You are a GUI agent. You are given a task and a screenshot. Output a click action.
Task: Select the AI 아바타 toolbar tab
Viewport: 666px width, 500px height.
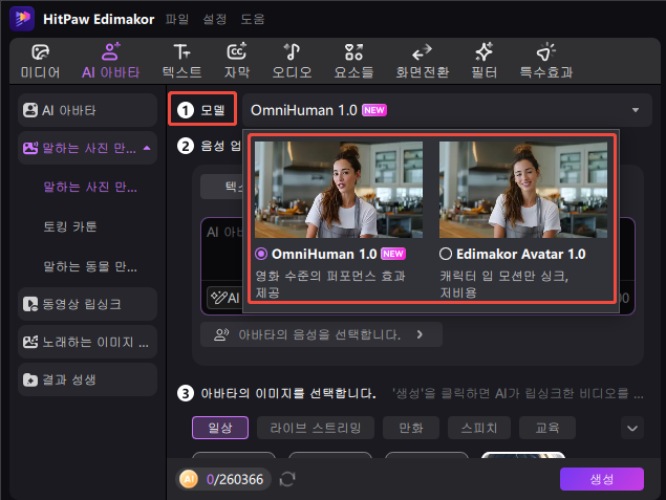[x=110, y=61]
